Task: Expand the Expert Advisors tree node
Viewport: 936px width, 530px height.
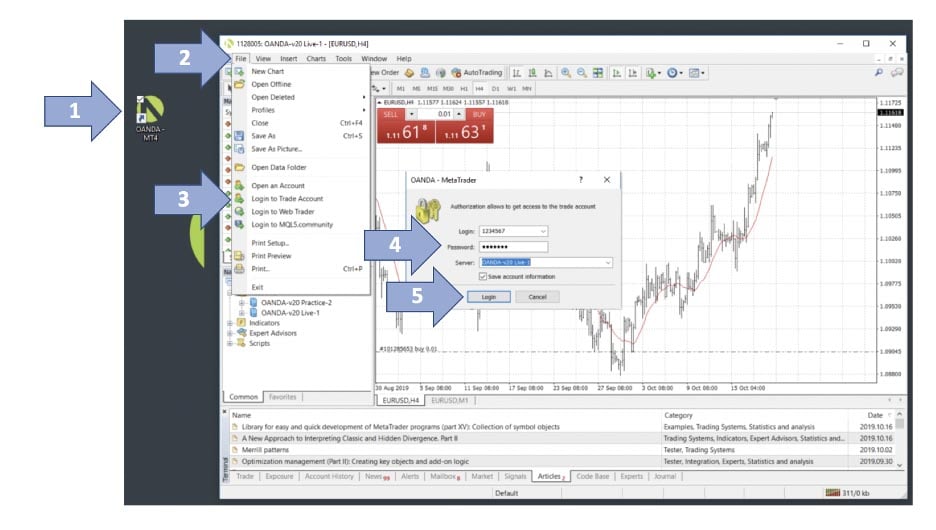Action: 229,333
